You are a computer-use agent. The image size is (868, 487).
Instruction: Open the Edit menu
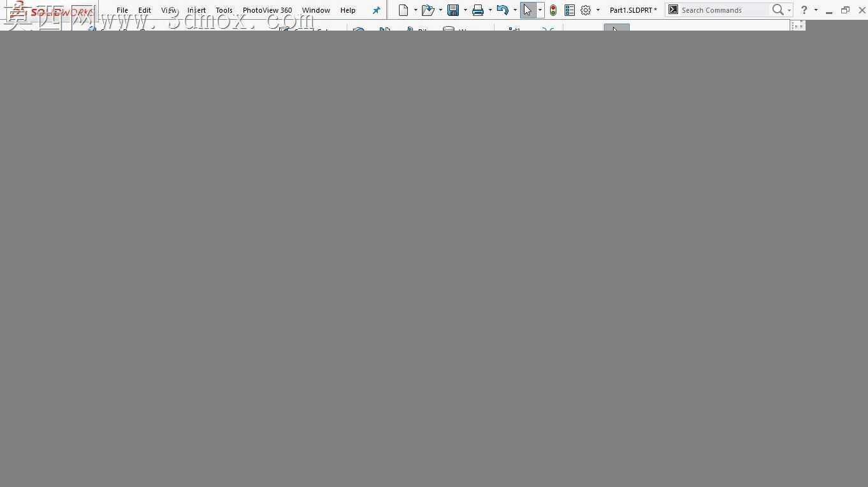[145, 10]
